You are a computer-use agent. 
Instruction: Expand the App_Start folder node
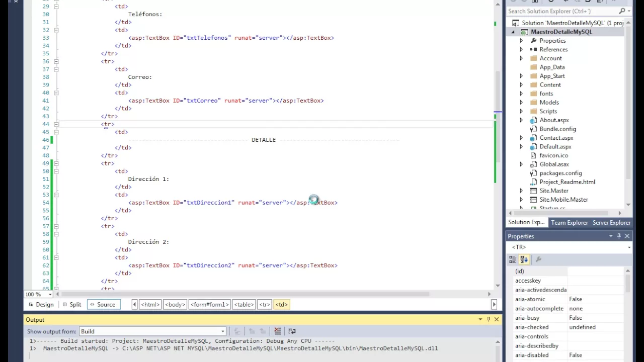coord(521,76)
